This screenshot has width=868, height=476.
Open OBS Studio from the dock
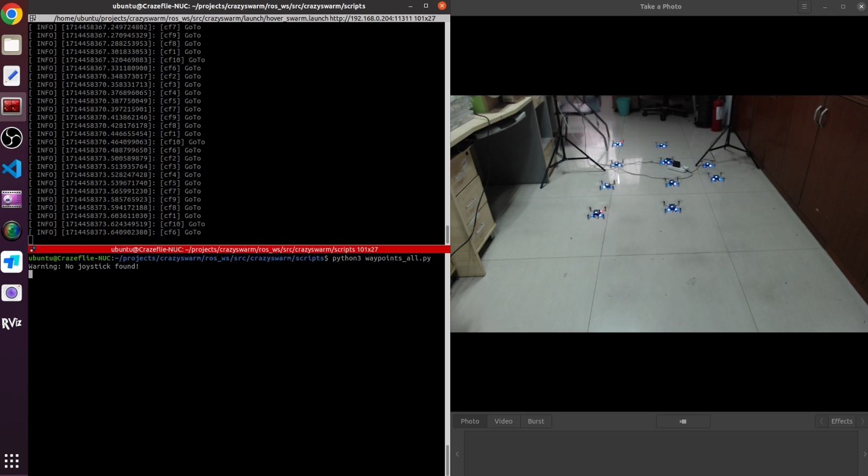pyautogui.click(x=12, y=138)
